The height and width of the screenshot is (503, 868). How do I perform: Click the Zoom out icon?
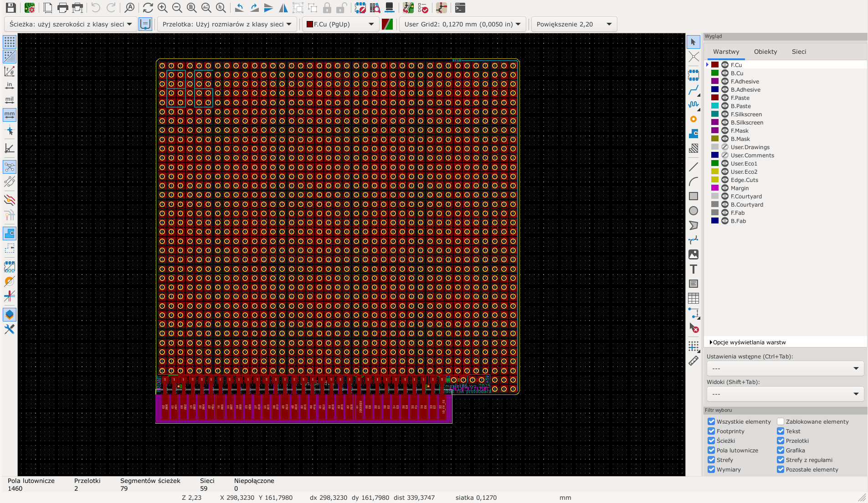click(x=177, y=8)
